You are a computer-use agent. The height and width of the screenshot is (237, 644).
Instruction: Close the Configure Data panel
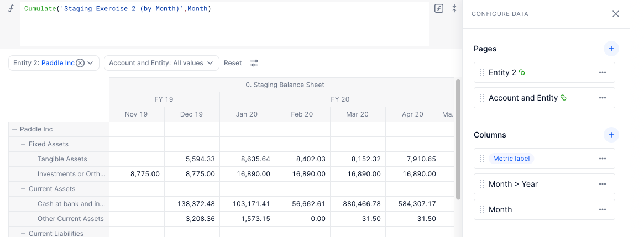[x=616, y=14]
